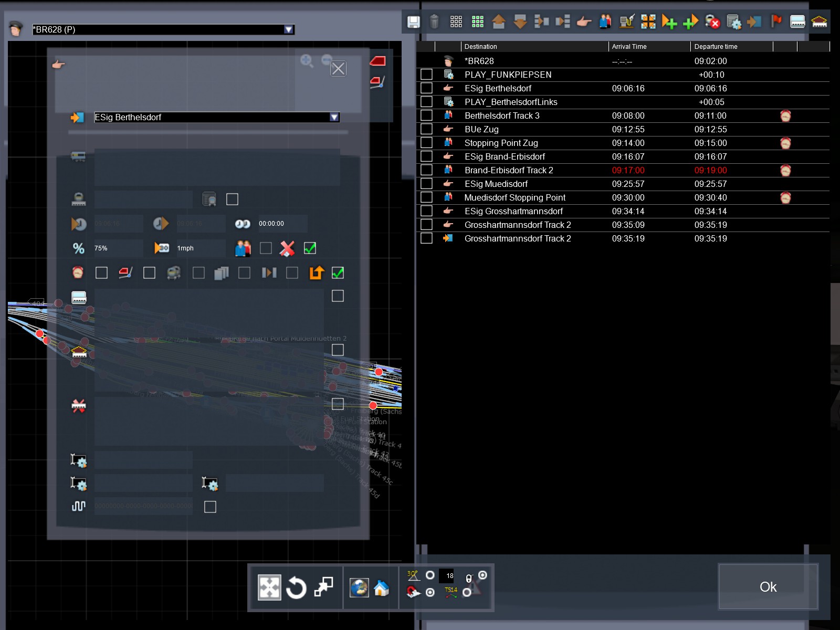Click the TS14 axis icon
Viewport: 840px width, 630px height.
coord(451,592)
